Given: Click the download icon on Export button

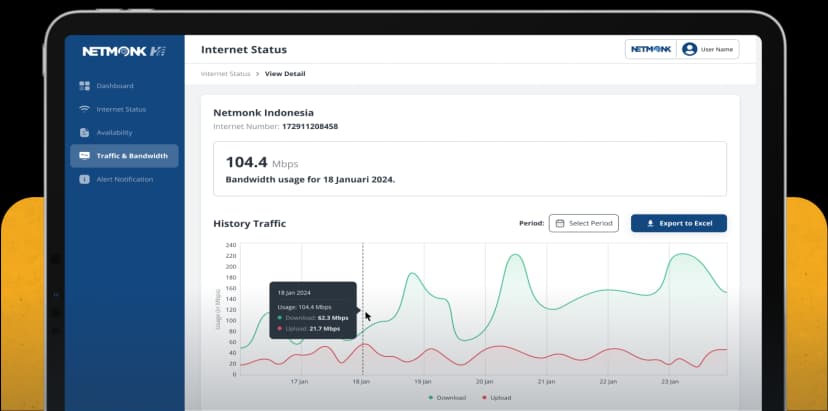Looking at the screenshot, I should [x=650, y=223].
